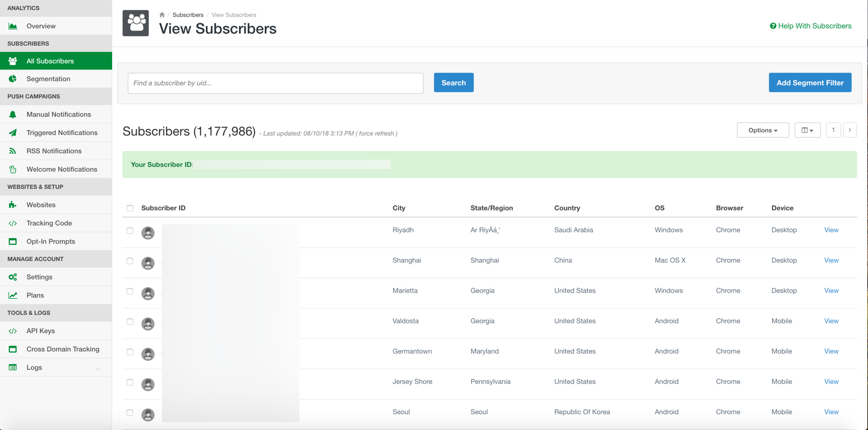This screenshot has width=868, height=430.
Task: Click the Websites puzzle piece icon
Action: click(x=13, y=205)
